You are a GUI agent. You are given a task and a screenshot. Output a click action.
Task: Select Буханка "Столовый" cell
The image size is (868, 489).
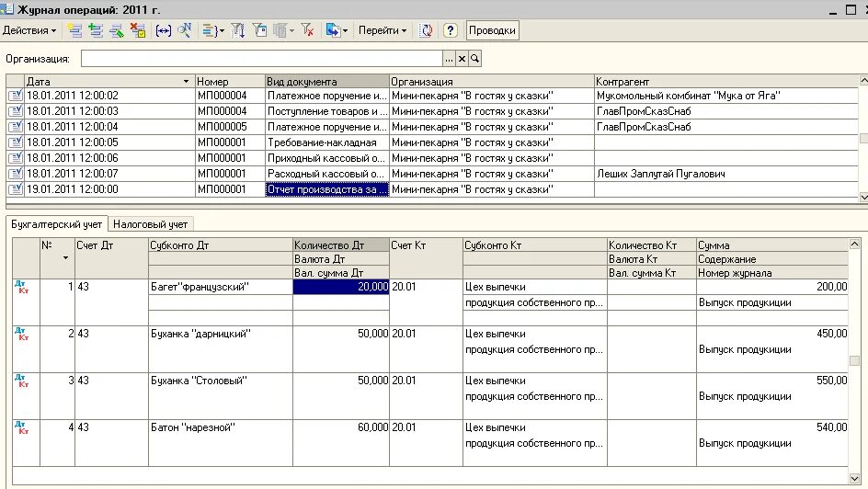(x=221, y=381)
